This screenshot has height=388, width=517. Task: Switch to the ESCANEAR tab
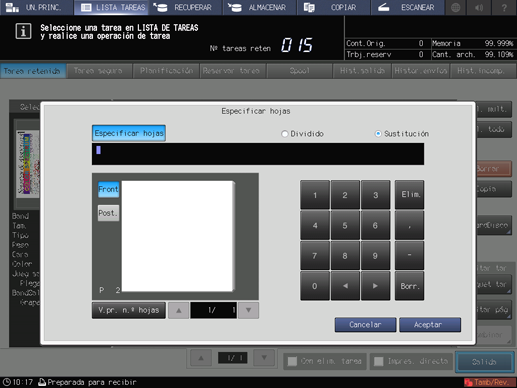(407, 7)
